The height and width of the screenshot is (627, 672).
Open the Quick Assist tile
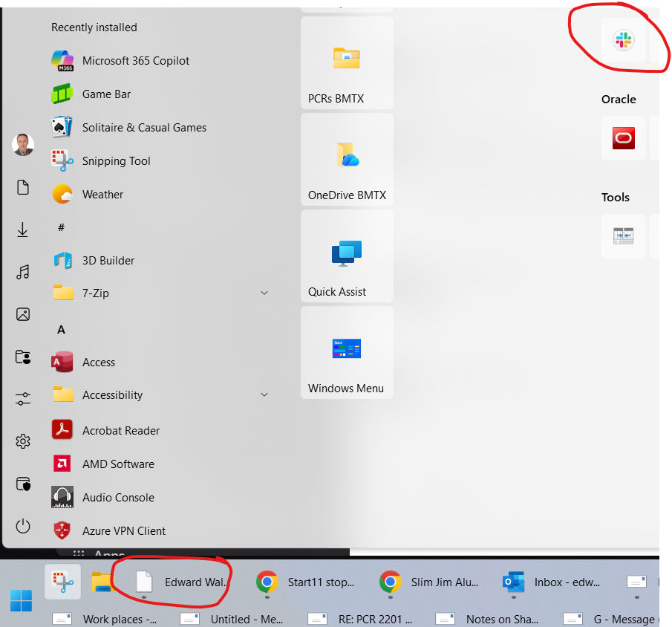point(347,256)
